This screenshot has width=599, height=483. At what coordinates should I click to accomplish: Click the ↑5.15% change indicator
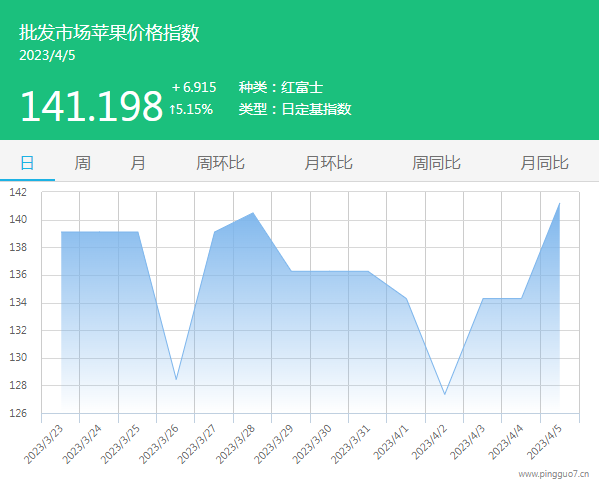coord(191,110)
